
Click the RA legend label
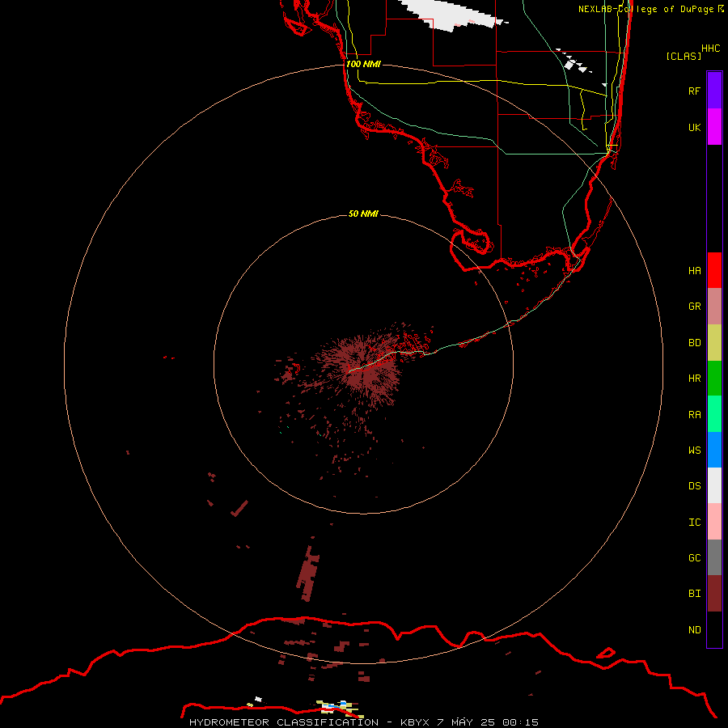coord(694,415)
